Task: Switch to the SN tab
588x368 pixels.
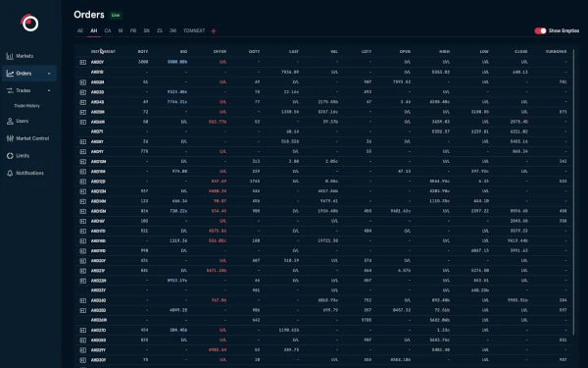Action: [147, 30]
